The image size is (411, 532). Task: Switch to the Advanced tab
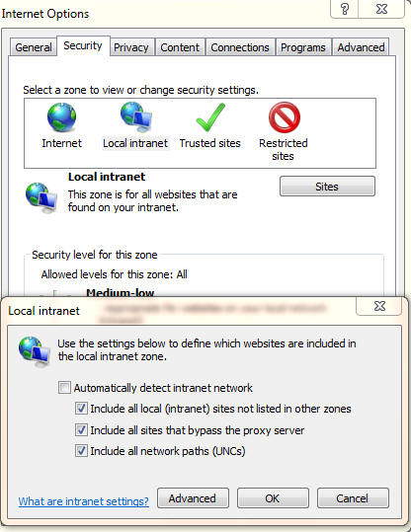tap(361, 47)
